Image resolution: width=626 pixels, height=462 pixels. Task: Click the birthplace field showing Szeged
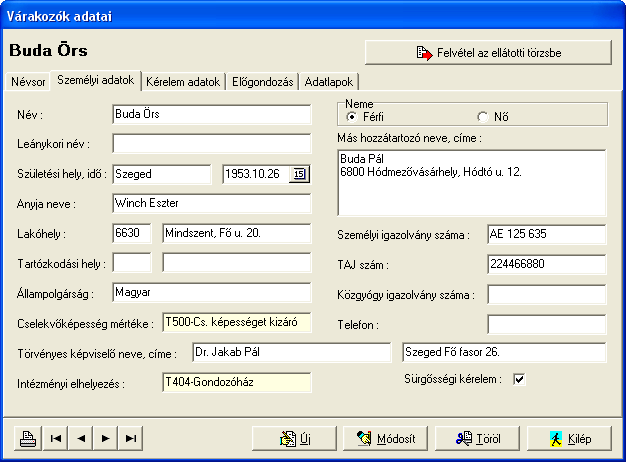(162, 174)
